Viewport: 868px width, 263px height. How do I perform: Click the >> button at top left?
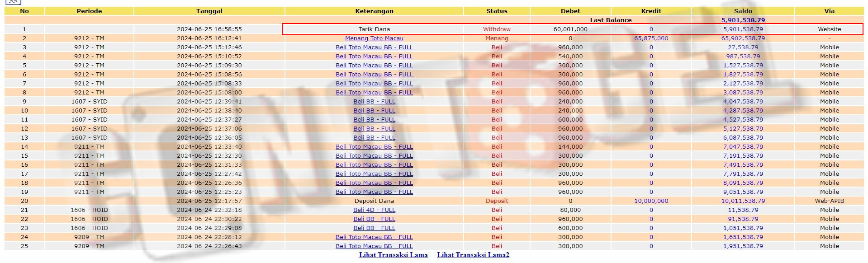13,2
